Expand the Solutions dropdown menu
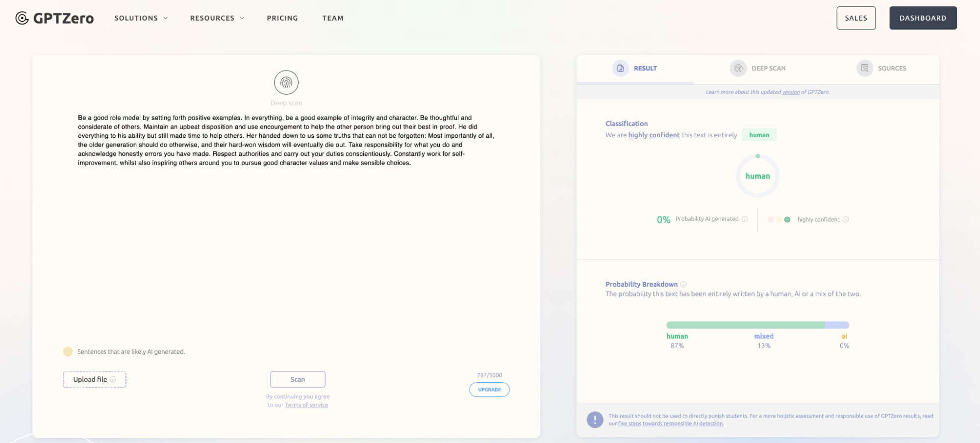 pyautogui.click(x=141, y=18)
